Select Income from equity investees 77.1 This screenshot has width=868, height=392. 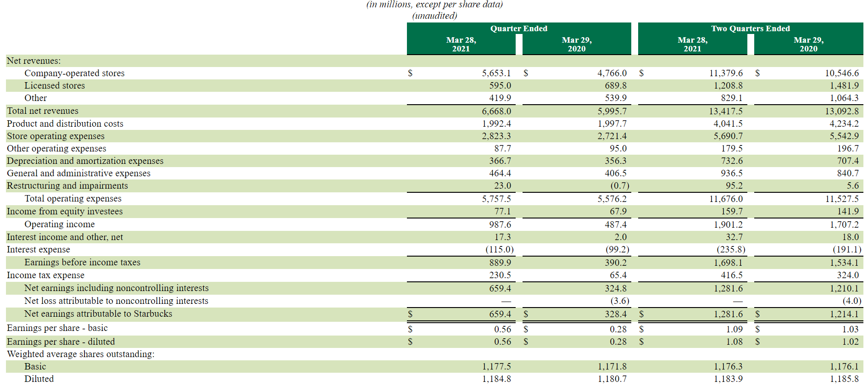point(503,211)
